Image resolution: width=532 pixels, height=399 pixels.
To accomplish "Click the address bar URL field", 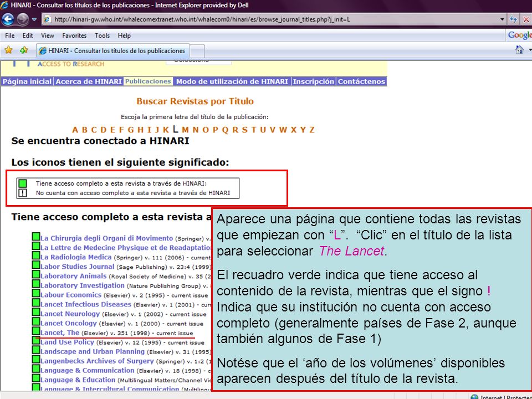I will click(272, 19).
